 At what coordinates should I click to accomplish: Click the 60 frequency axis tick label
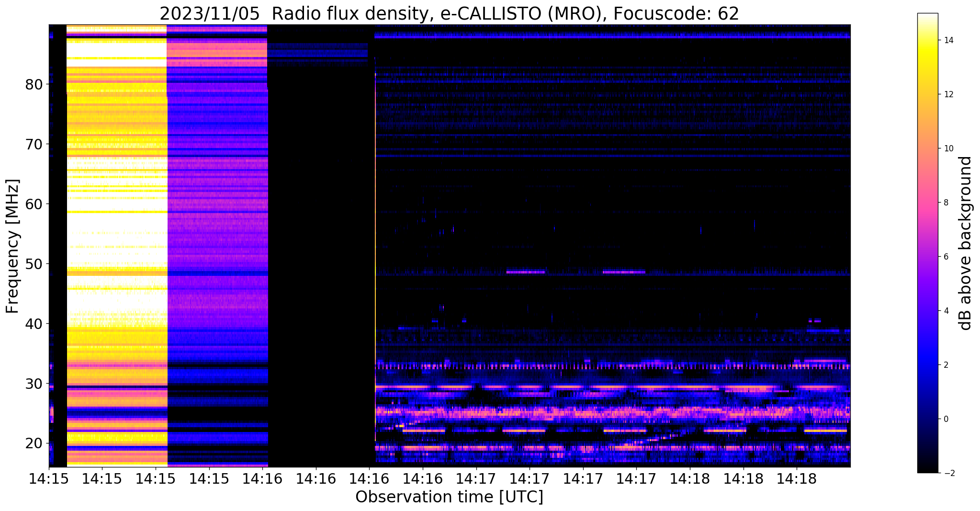point(33,204)
